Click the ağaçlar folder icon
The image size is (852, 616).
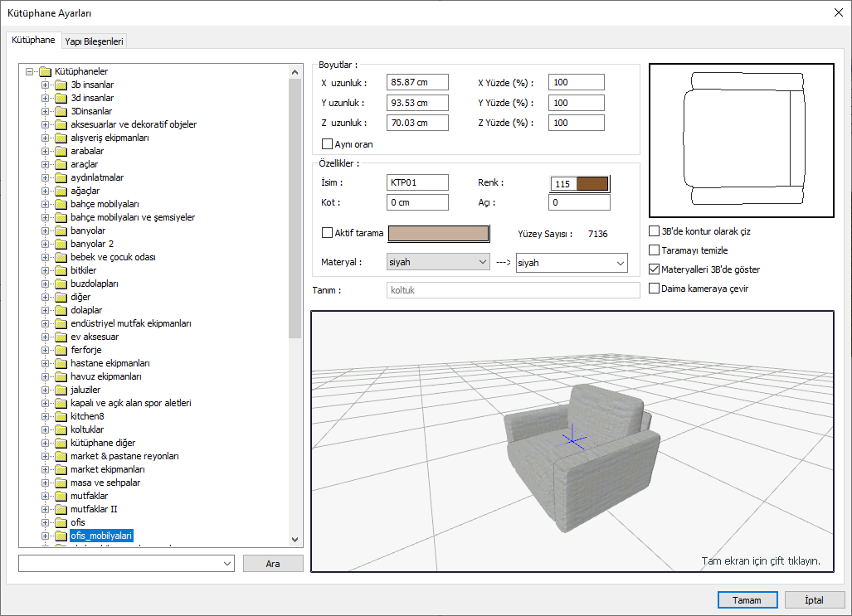click(61, 191)
